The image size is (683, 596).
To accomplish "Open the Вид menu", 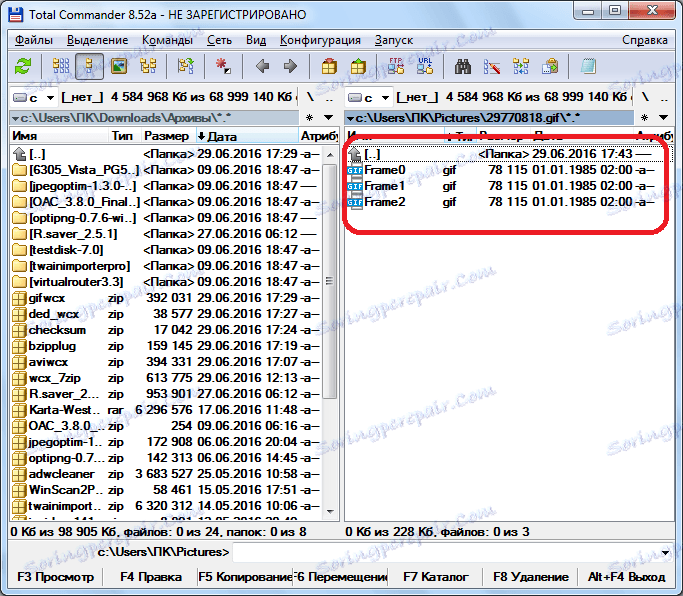I will click(256, 40).
